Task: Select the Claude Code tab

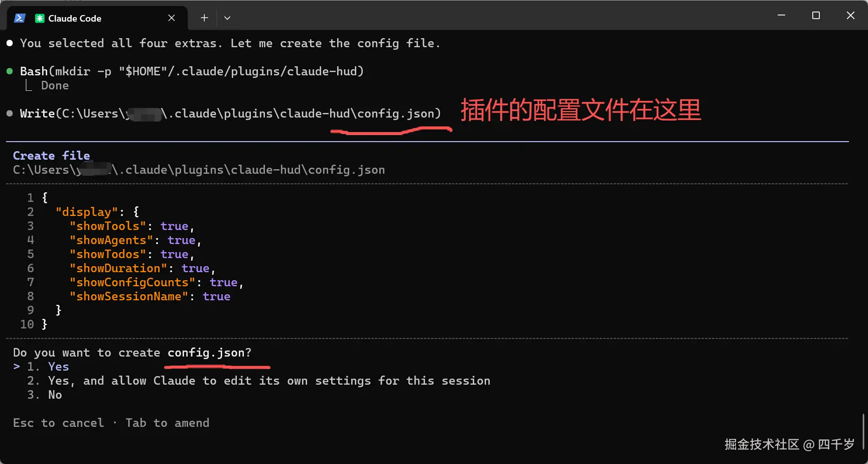Action: [x=97, y=18]
